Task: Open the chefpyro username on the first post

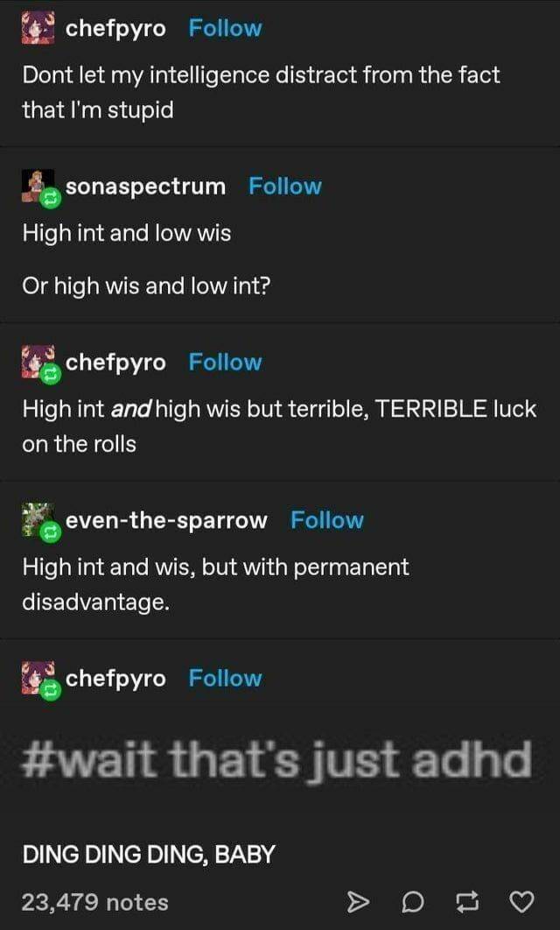Action: pos(115,29)
